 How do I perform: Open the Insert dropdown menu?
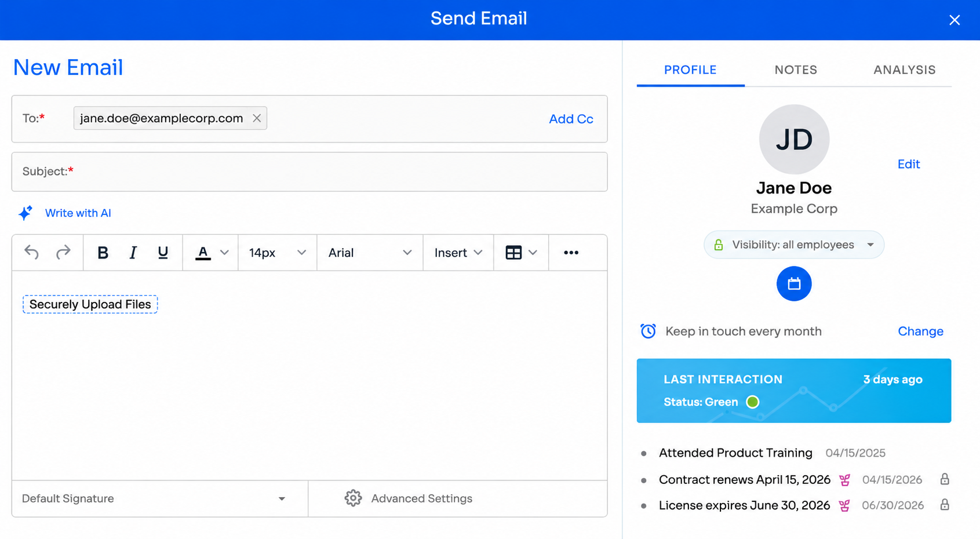point(458,253)
